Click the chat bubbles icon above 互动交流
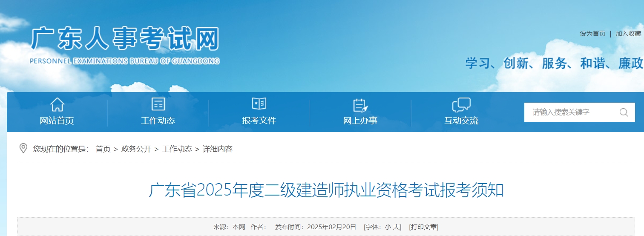The height and width of the screenshot is (236, 644). 461,104
